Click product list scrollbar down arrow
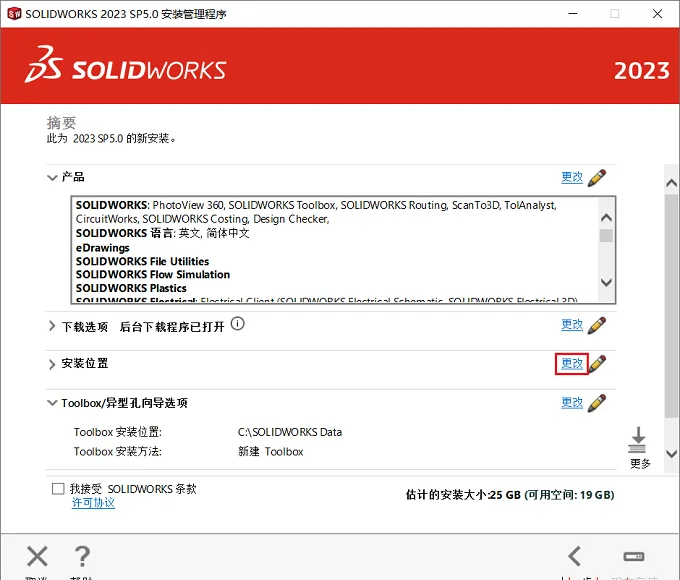 pos(606,282)
